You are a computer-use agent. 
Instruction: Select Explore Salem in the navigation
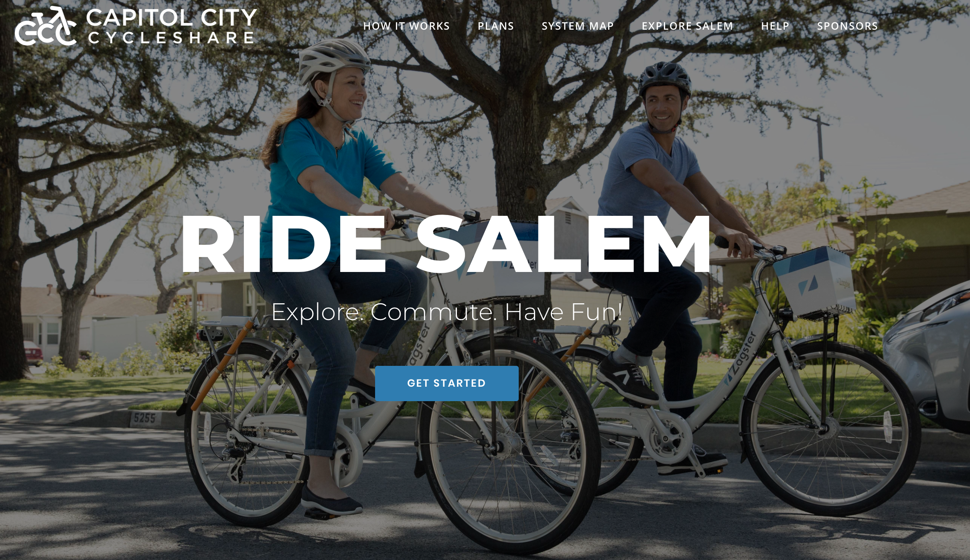pyautogui.click(x=688, y=26)
